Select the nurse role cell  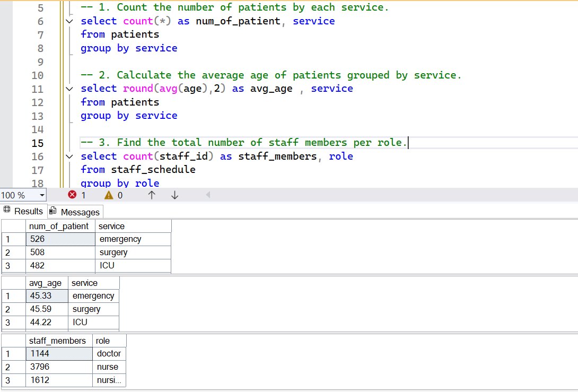tap(109, 367)
